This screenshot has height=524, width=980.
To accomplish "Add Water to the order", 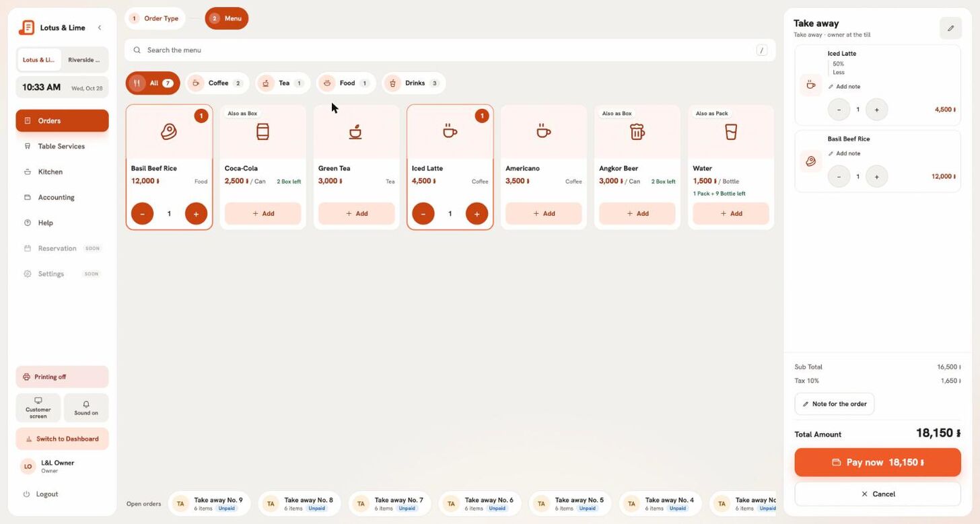I will pyautogui.click(x=731, y=213).
